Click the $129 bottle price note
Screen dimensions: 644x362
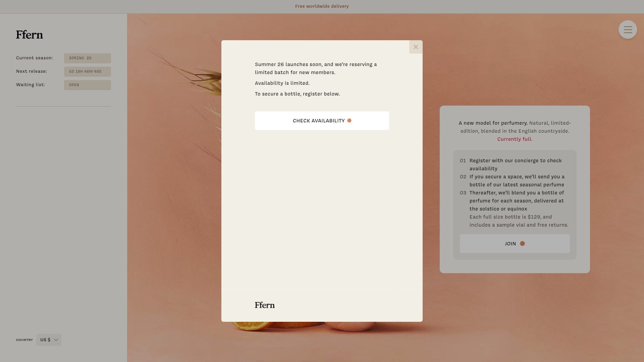[519, 221]
